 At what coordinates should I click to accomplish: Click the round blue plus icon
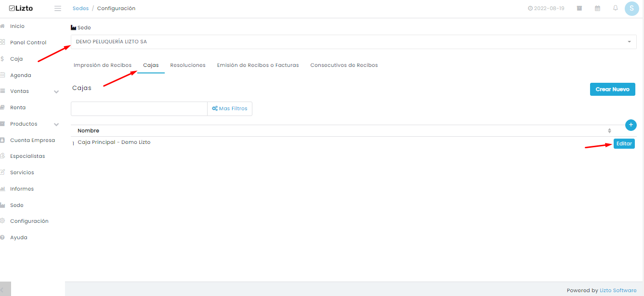(x=631, y=125)
